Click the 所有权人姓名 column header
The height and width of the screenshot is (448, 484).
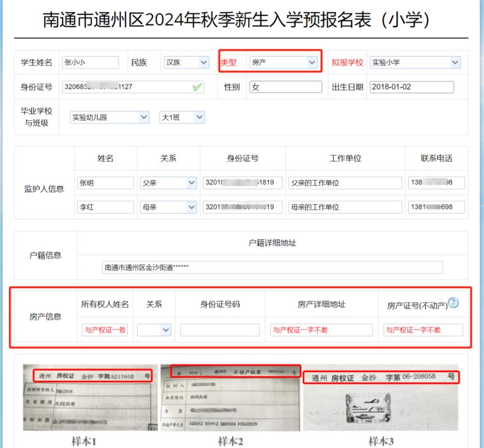click(105, 304)
